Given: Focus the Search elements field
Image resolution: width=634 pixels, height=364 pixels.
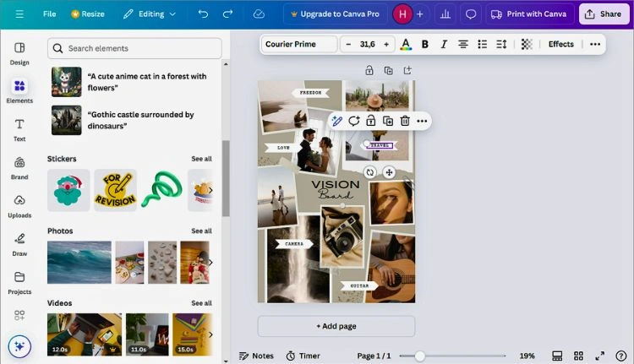Looking at the screenshot, I should tap(134, 48).
